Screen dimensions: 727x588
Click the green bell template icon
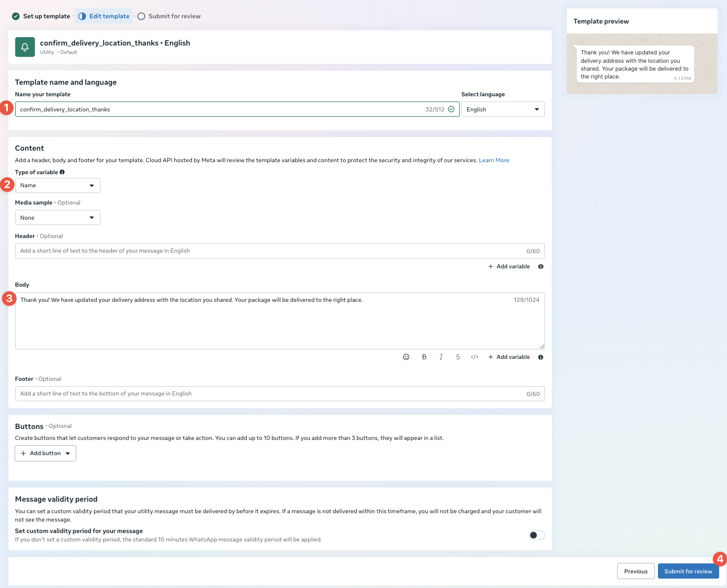point(25,47)
